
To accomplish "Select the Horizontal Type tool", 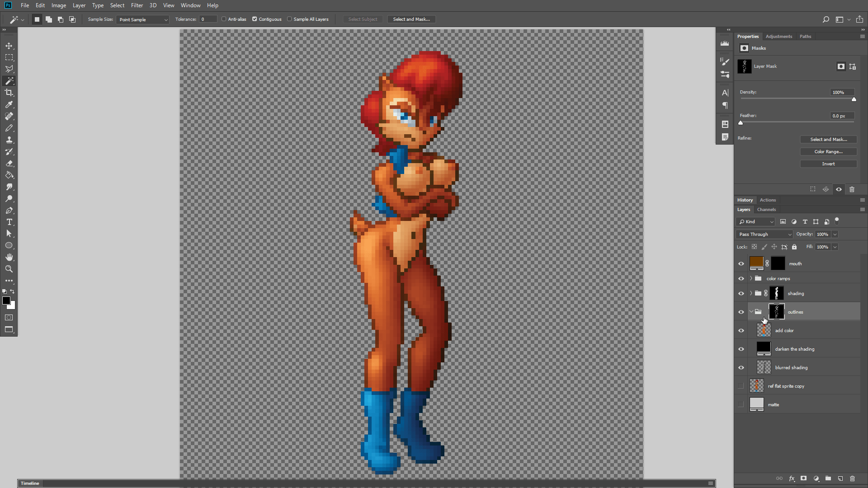I will pyautogui.click(x=9, y=222).
